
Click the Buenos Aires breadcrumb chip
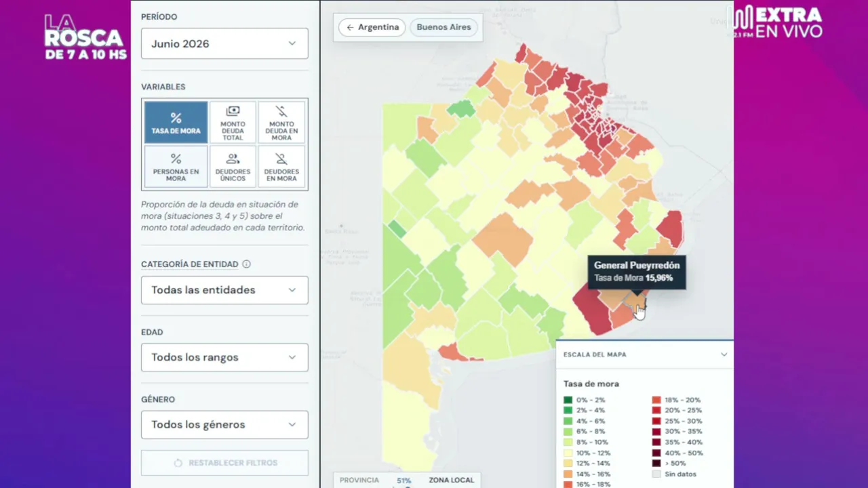443,27
